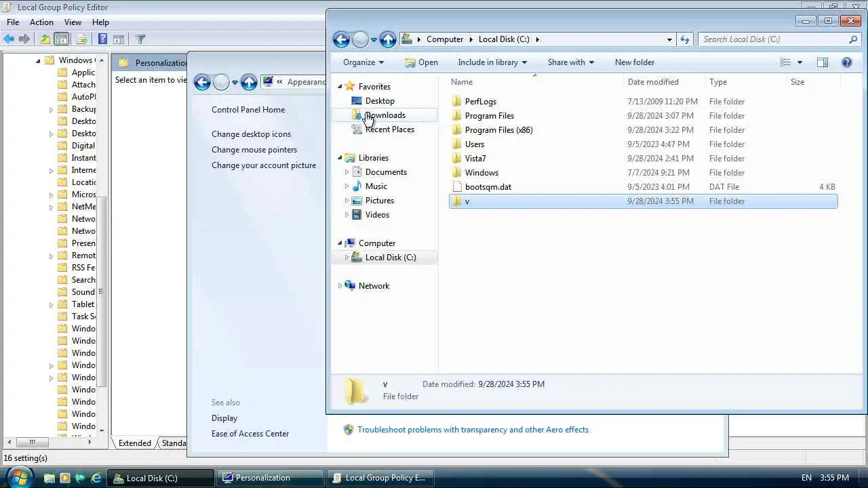Viewport: 868px width, 488px height.
Task: Switch to Local Group Policy Editor taskbar button
Action: [x=380, y=478]
